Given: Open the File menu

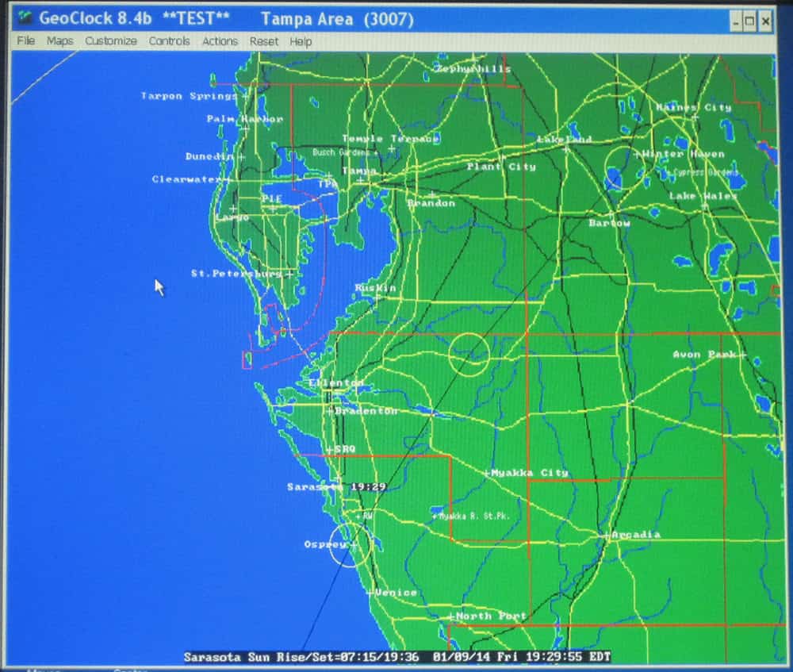Looking at the screenshot, I should tap(26, 41).
